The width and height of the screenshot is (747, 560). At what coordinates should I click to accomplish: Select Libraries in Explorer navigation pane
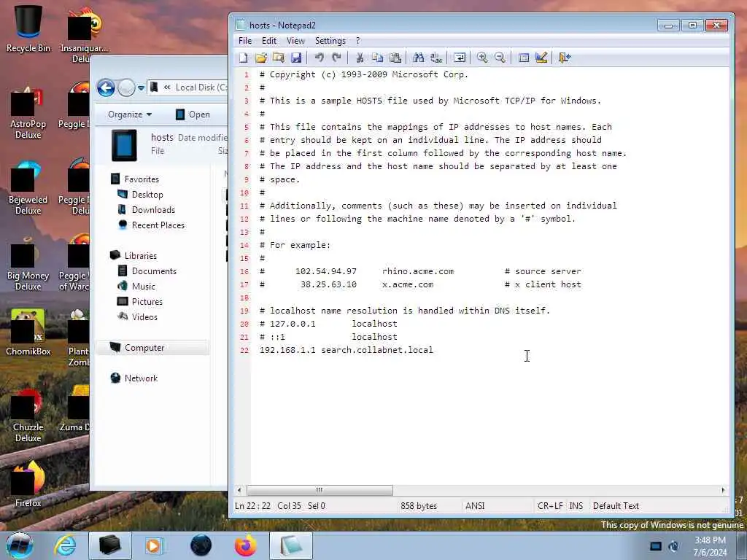[x=141, y=256]
